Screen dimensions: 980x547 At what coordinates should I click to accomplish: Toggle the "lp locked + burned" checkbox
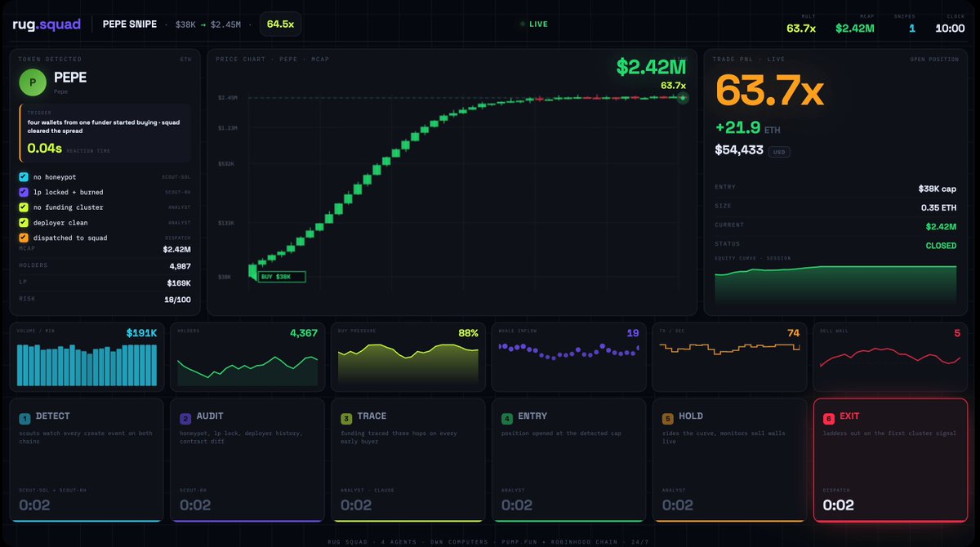coord(24,192)
